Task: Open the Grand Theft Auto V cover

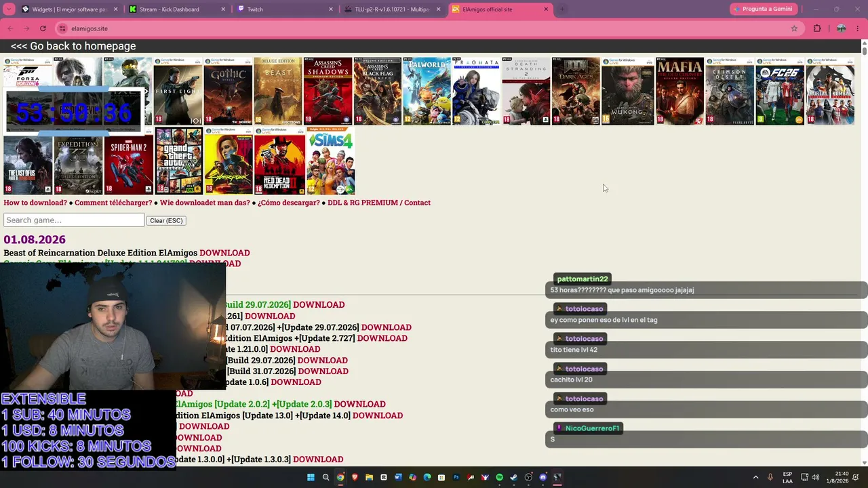Action: coord(179,161)
